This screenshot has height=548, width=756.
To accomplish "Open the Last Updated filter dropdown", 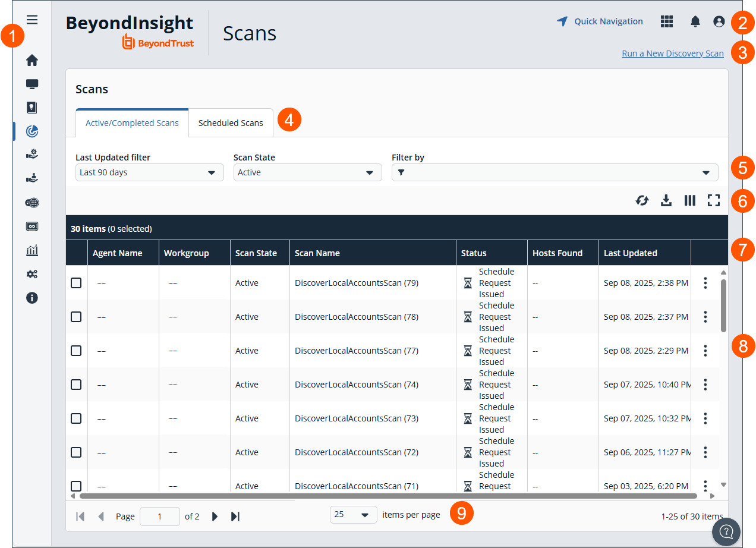I will coord(150,172).
